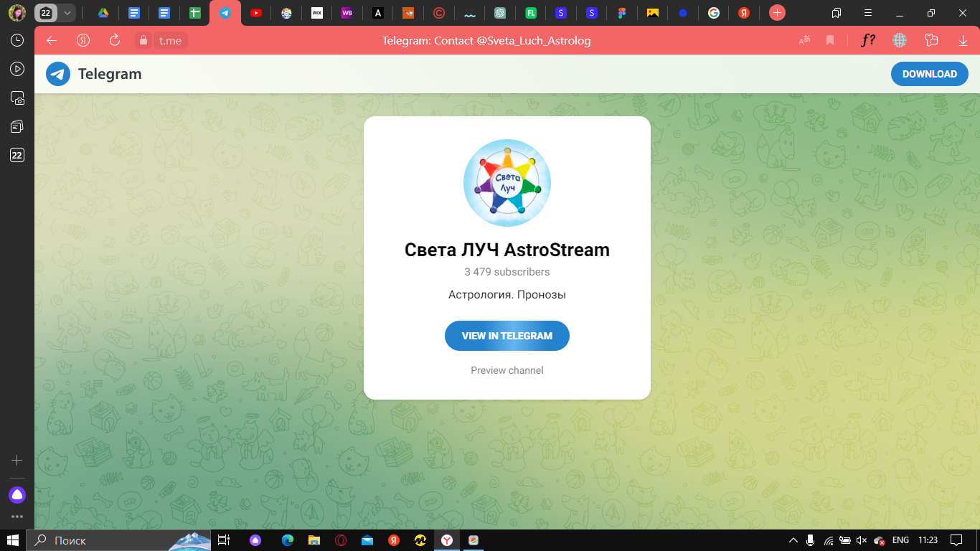Switch to the Wix tab
Viewport: 980px width, 551px height.
[316, 13]
